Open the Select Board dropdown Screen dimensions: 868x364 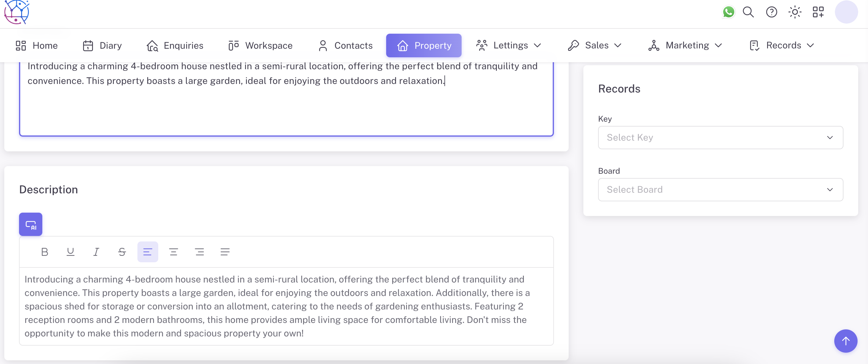[720, 190]
